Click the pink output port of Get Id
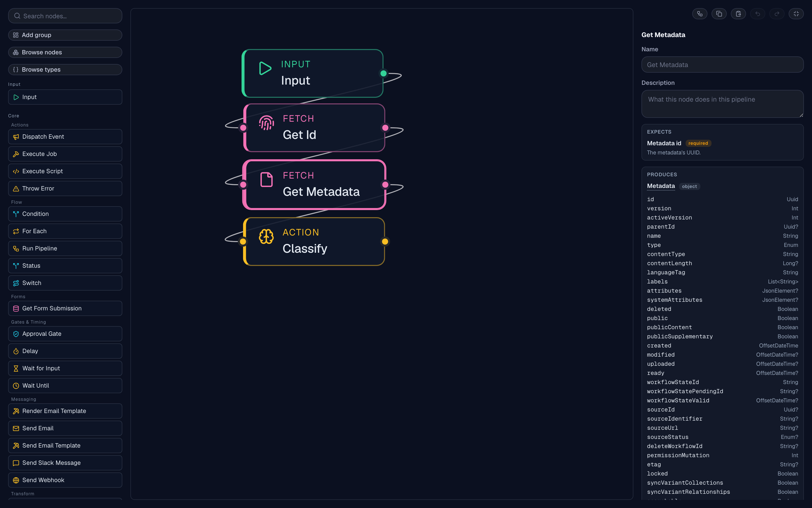 click(x=385, y=128)
